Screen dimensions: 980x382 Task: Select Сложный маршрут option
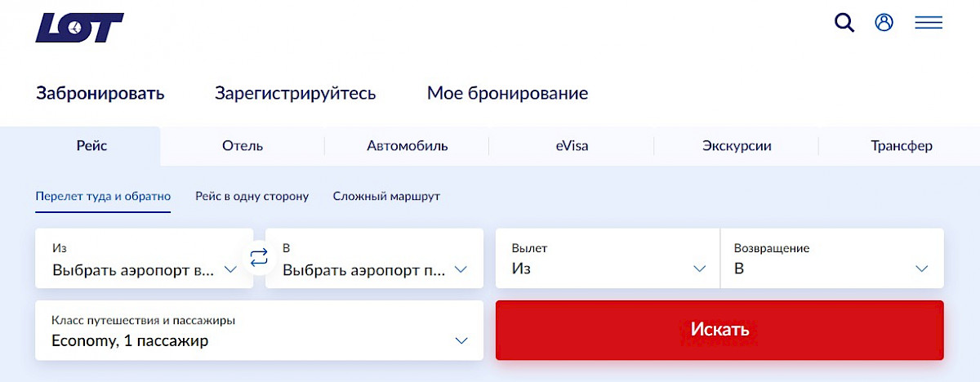(x=386, y=197)
